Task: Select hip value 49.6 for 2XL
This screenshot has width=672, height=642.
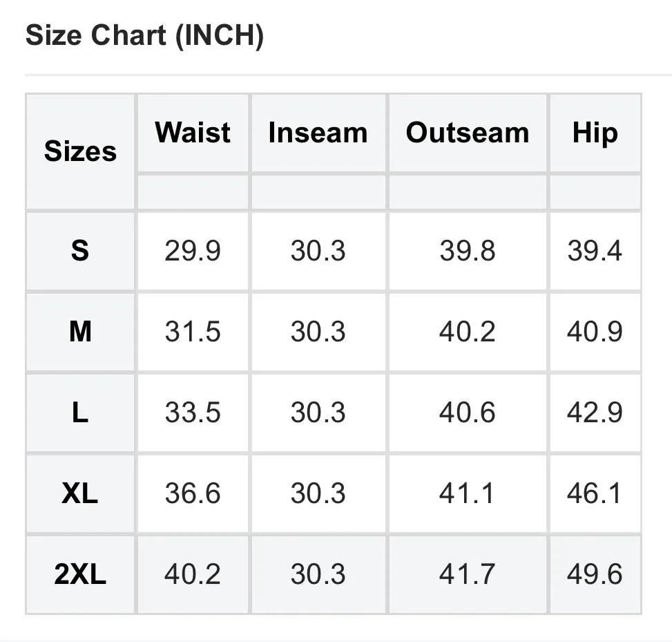Action: [x=595, y=574]
